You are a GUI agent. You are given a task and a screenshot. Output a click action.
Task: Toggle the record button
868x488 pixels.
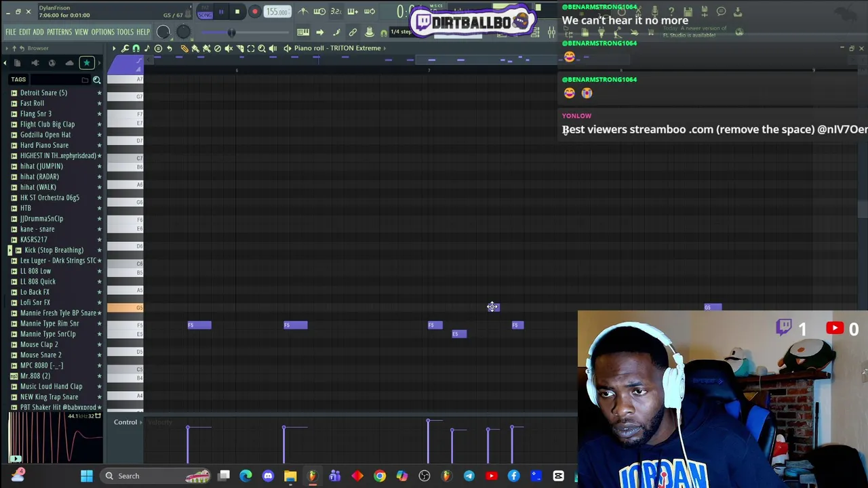(255, 12)
